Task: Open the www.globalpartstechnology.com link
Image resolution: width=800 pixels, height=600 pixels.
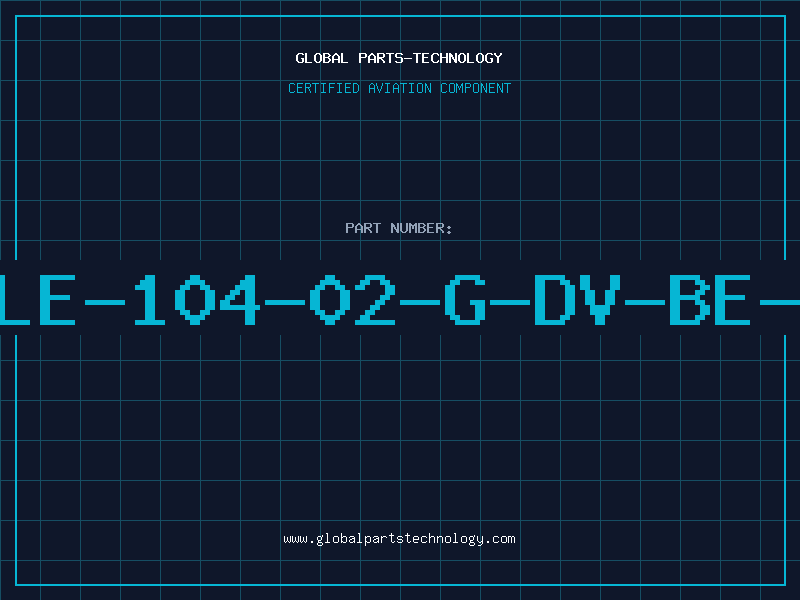Action: pyautogui.click(x=399, y=539)
